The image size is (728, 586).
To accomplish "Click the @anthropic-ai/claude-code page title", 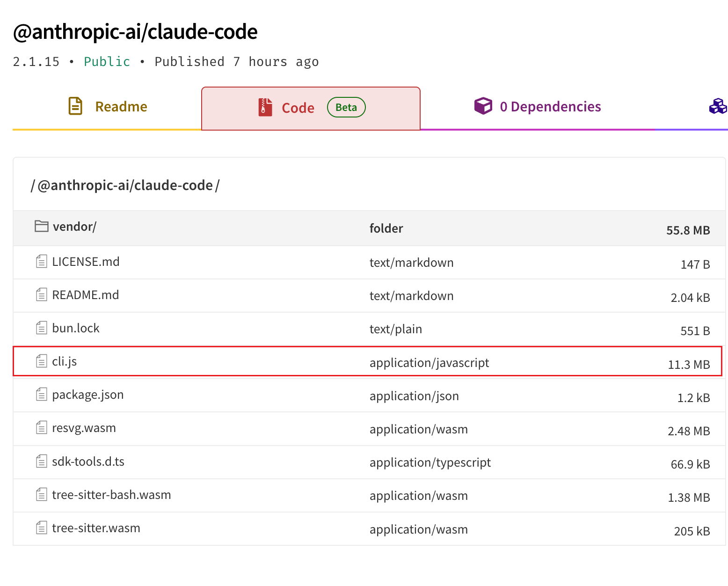I will pyautogui.click(x=135, y=32).
